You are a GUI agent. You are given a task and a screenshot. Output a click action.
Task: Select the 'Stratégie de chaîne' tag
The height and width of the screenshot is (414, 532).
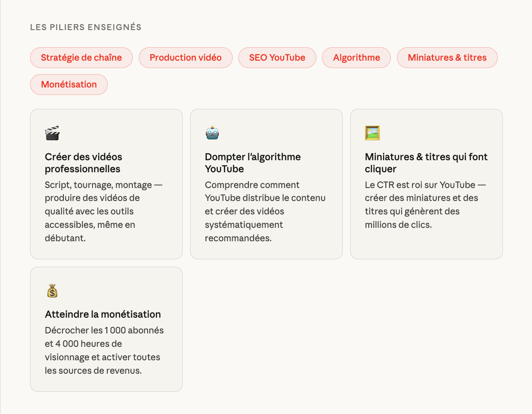pos(81,58)
